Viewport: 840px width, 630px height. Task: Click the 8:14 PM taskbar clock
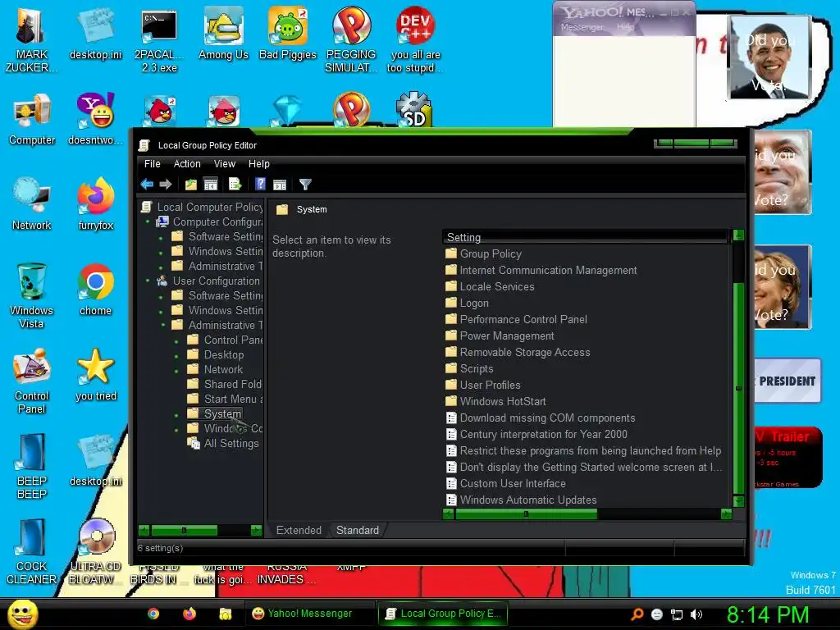point(767,614)
